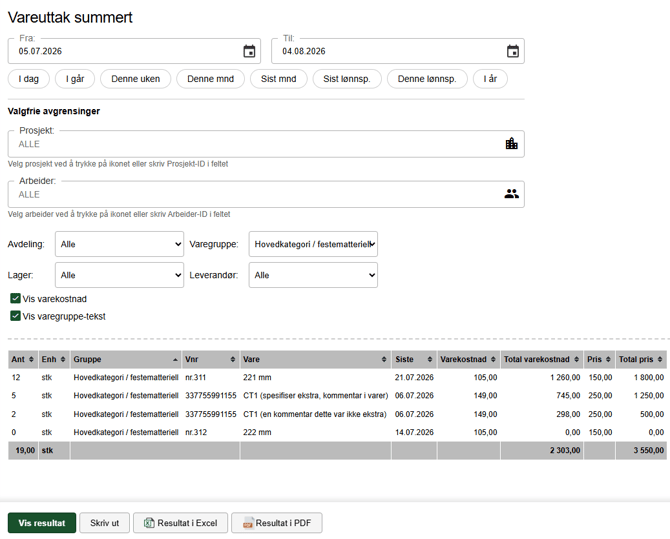Image resolution: width=670 pixels, height=539 pixels.
Task: Click the 222 mm item cell
Action: 257,432
